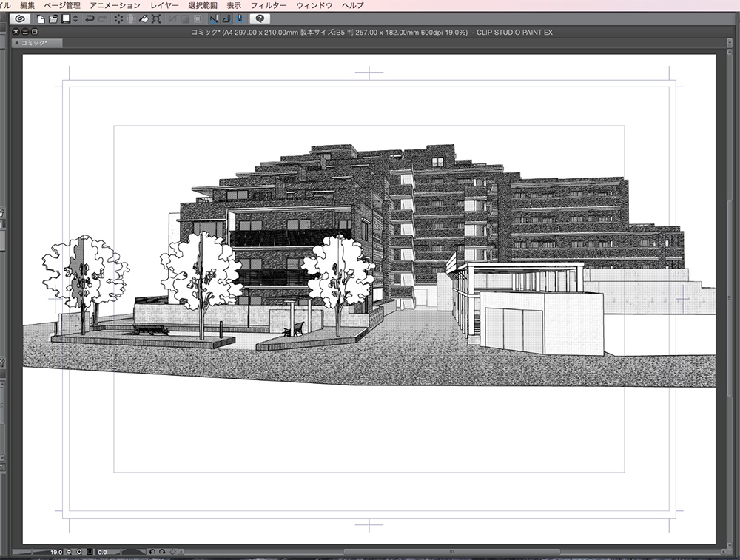Screen dimensions: 740x560
Task: Undo the last action
Action: [x=90, y=18]
